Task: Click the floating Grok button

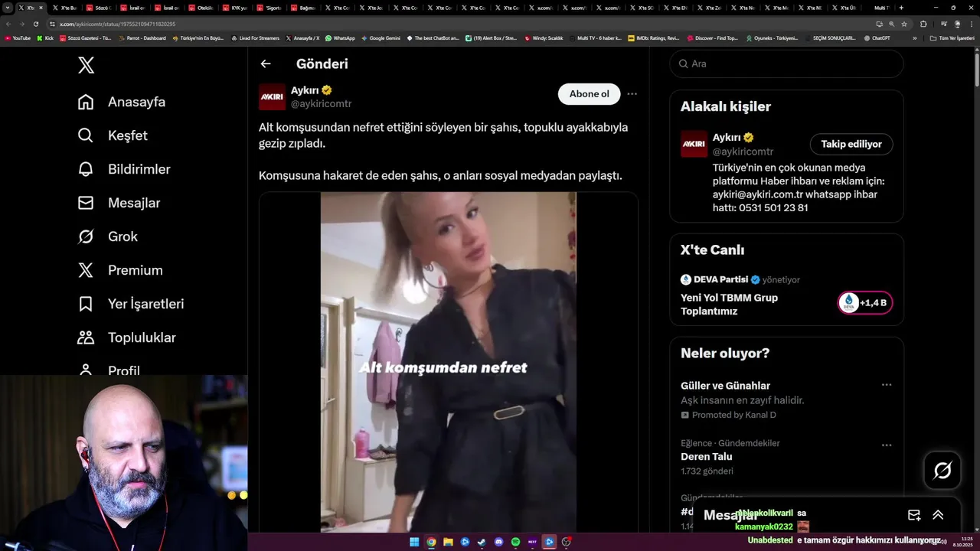Action: 942,471
